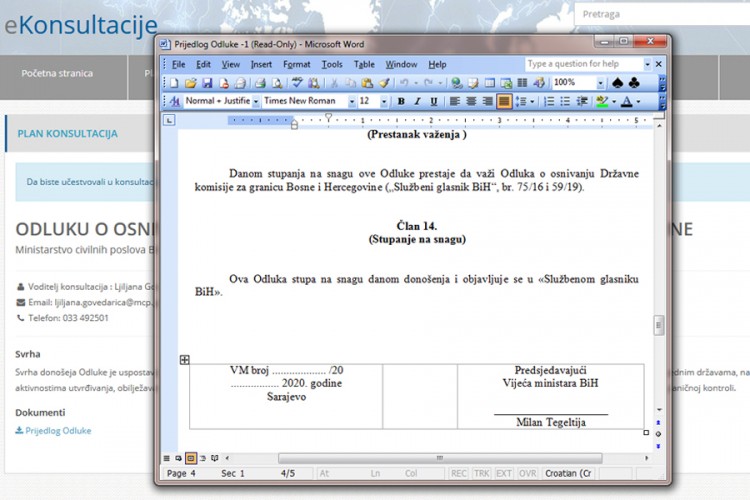Click the numbered list icon
The width and height of the screenshot is (750, 500).
click(548, 102)
